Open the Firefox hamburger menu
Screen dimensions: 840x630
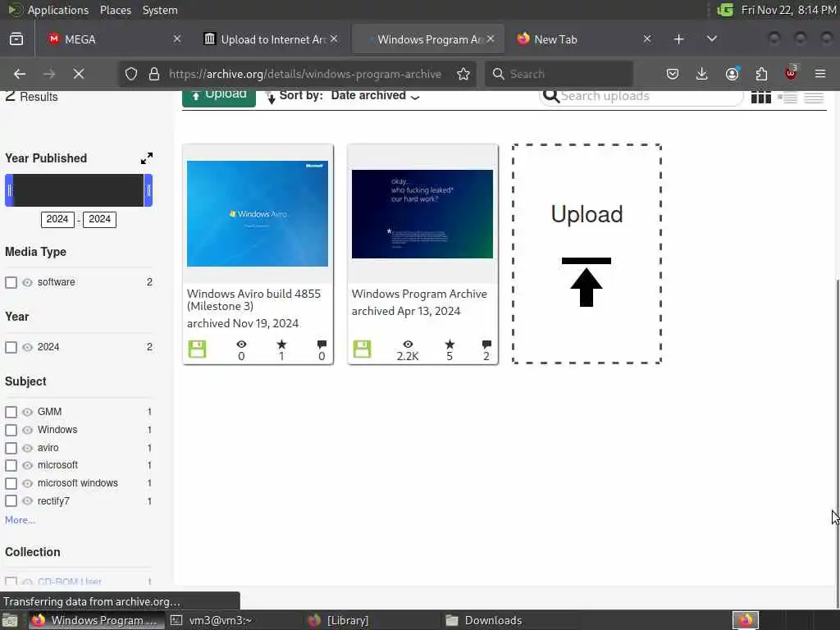(820, 74)
